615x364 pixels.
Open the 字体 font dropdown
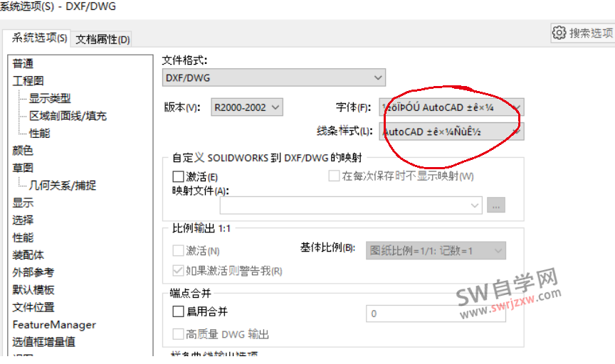click(452, 107)
